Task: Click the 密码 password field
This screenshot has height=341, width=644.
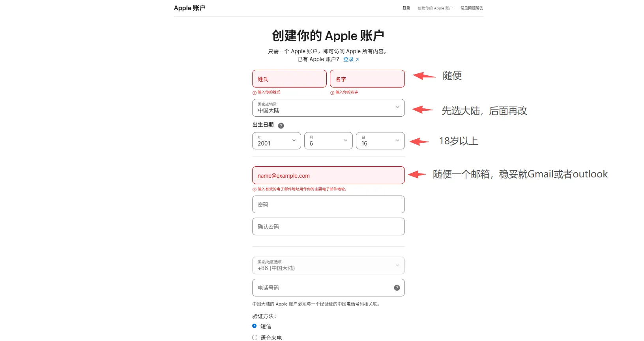Action: click(328, 205)
